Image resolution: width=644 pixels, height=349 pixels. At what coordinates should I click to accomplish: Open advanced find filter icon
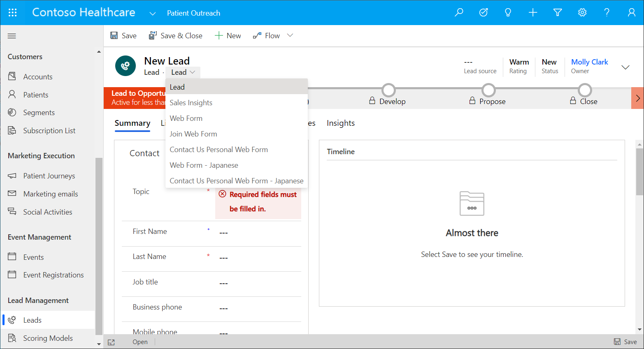tap(558, 13)
